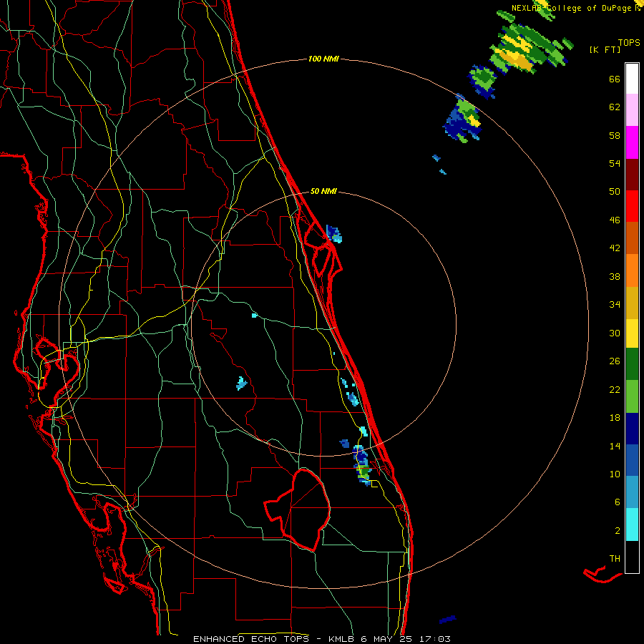Select the navy blue legend band
Viewport: 644px width, 644px height.
[x=632, y=429]
